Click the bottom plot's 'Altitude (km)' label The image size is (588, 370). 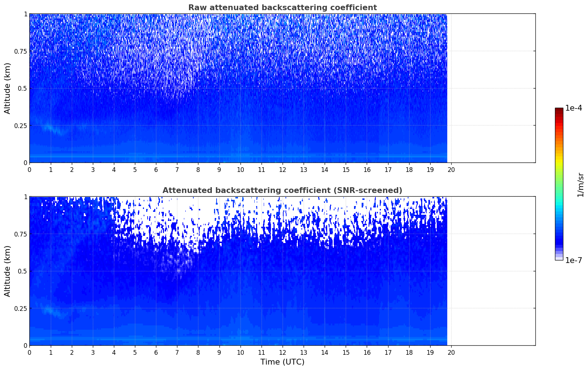(x=8, y=271)
